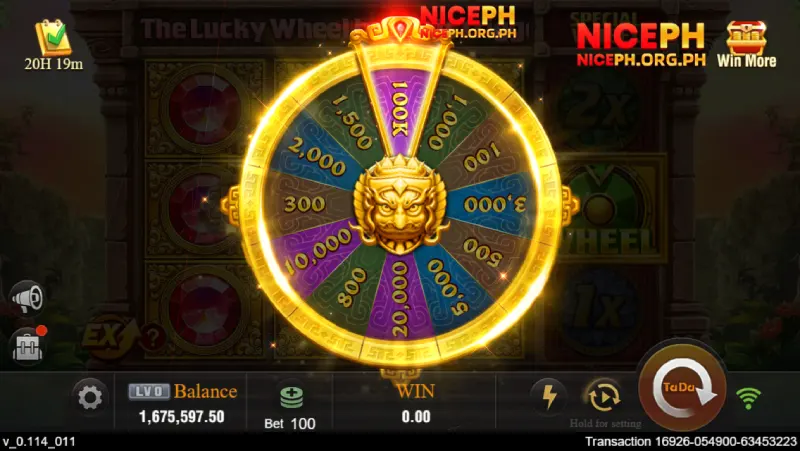Click the red pointer gem atop wheel
This screenshot has height=451, width=800.
[x=400, y=29]
